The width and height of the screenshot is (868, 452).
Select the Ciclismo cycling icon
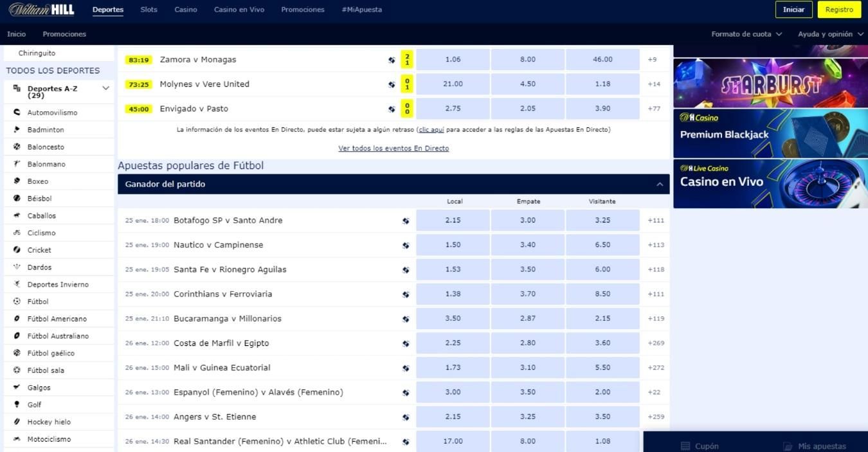[x=16, y=232]
